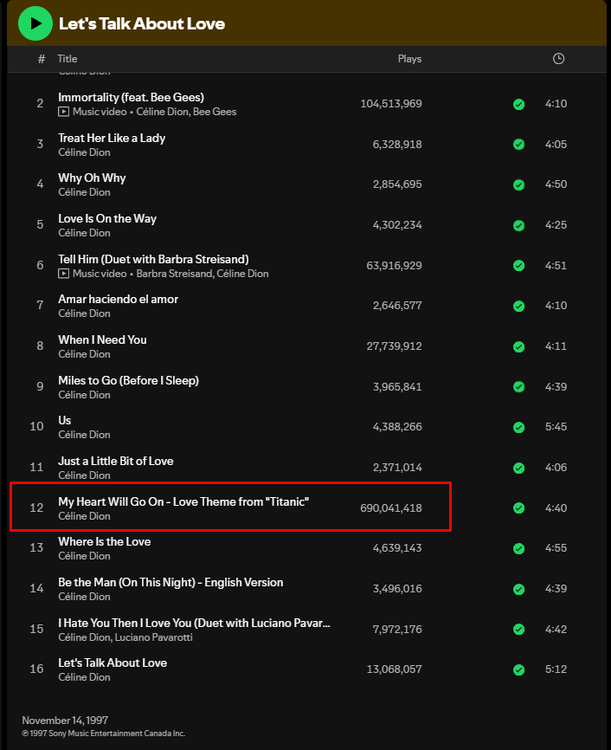Open the Let's Talk About Love track 16 title
Viewport: 611px width, 750px height.
[112, 663]
